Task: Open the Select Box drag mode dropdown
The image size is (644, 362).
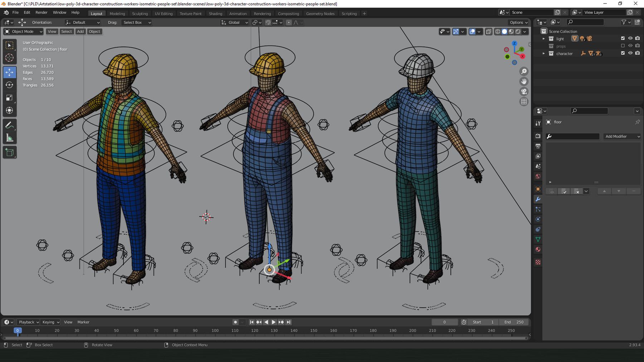Action: pos(137,23)
